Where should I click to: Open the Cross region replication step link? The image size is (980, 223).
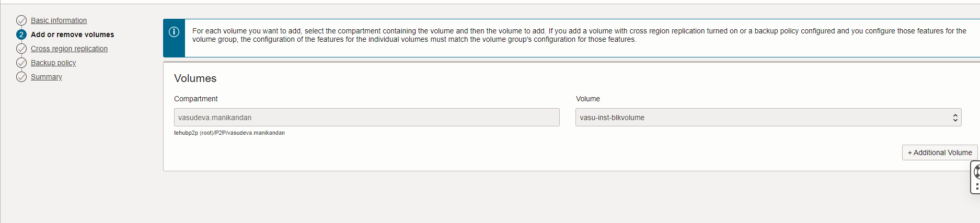69,49
